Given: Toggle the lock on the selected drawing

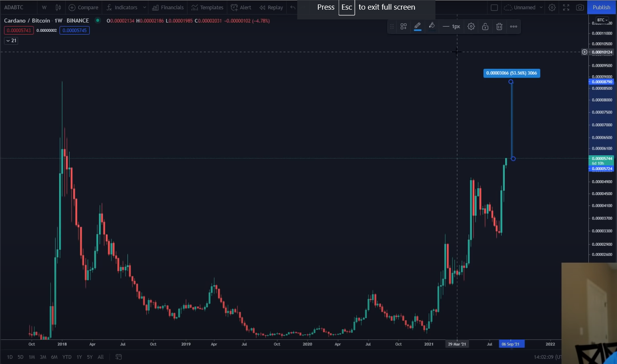Looking at the screenshot, I should 485,27.
